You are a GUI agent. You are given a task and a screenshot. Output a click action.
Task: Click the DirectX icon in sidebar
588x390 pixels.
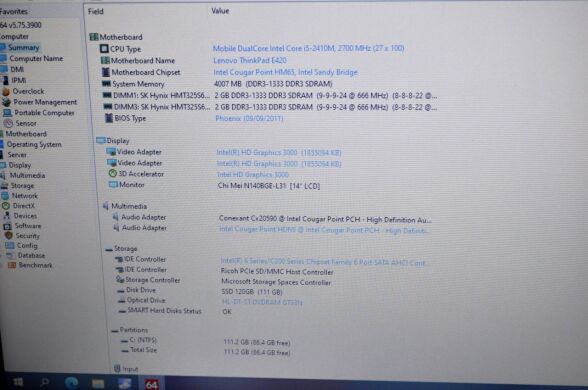(x=6, y=206)
